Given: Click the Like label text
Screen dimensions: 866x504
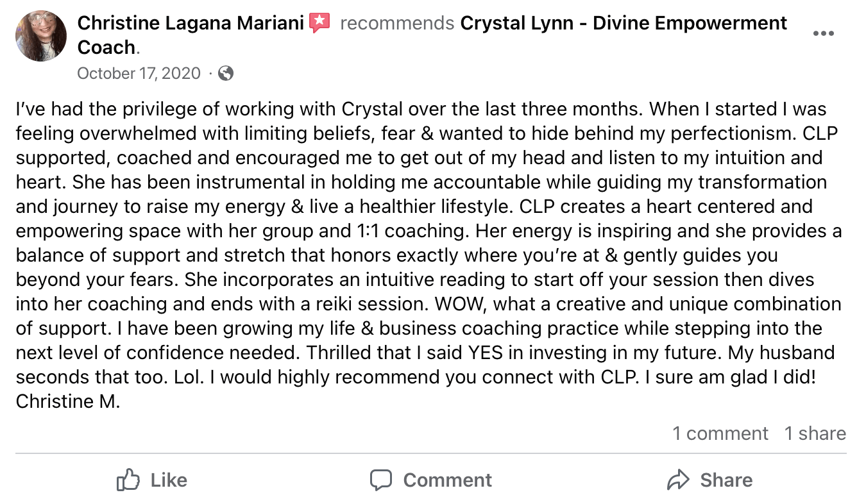Looking at the screenshot, I should click(x=169, y=480).
